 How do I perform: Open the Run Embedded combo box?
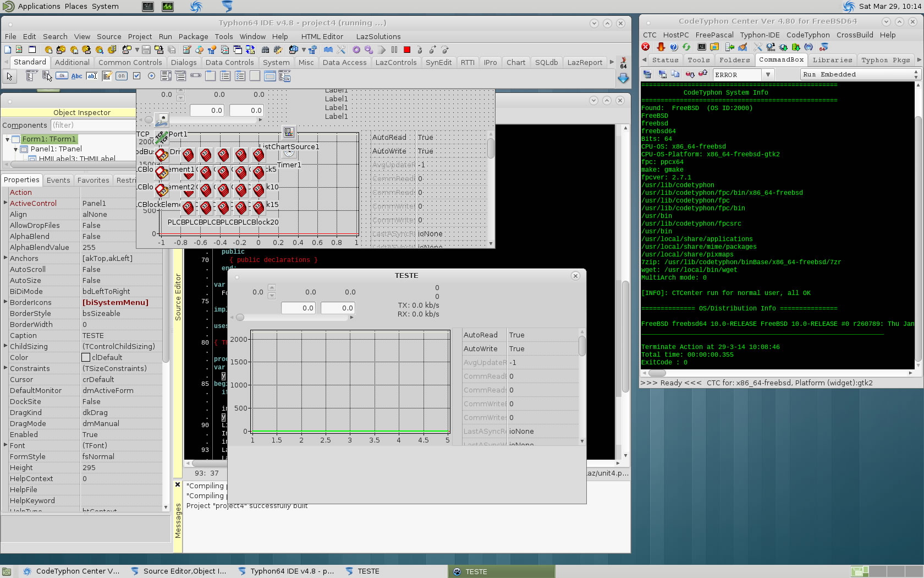[860, 74]
